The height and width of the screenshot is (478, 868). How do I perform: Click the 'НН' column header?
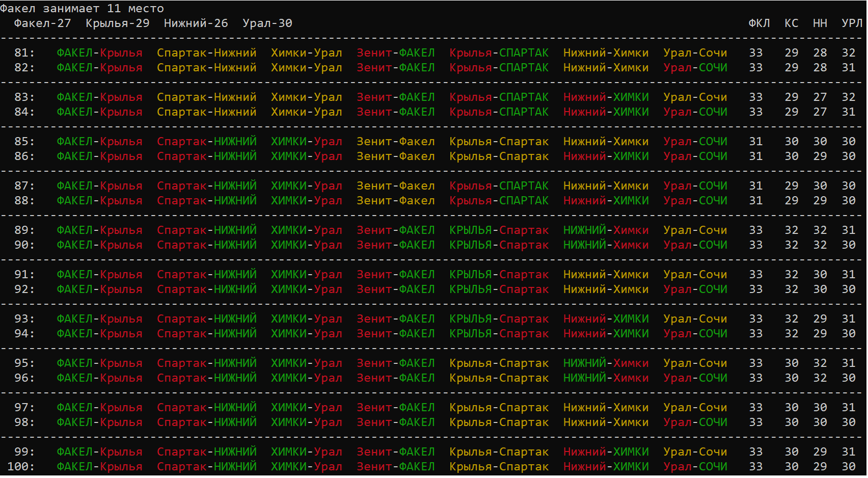tap(820, 23)
